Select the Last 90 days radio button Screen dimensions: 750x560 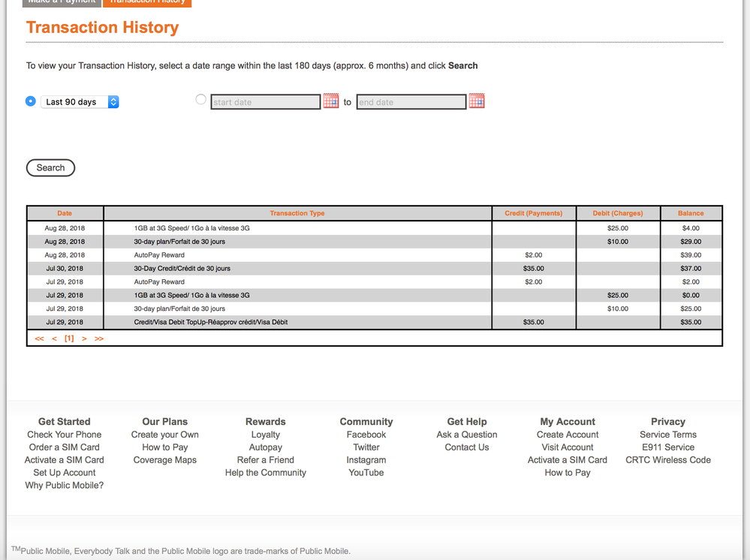click(x=31, y=101)
